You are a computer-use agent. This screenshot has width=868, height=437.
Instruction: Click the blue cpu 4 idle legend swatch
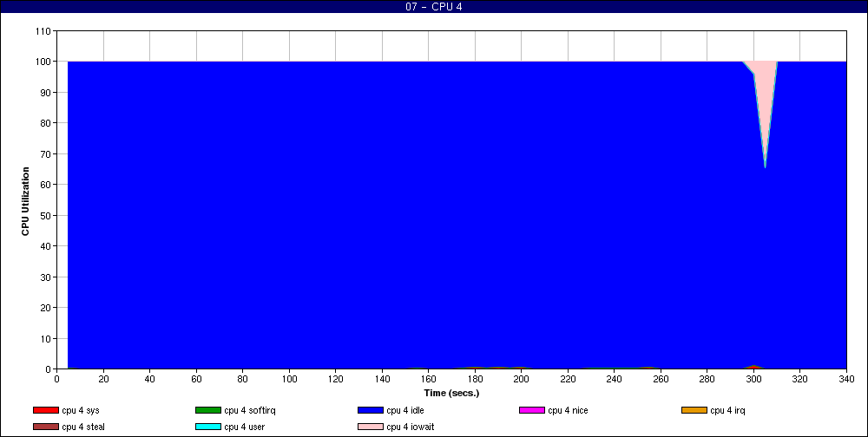371,410
